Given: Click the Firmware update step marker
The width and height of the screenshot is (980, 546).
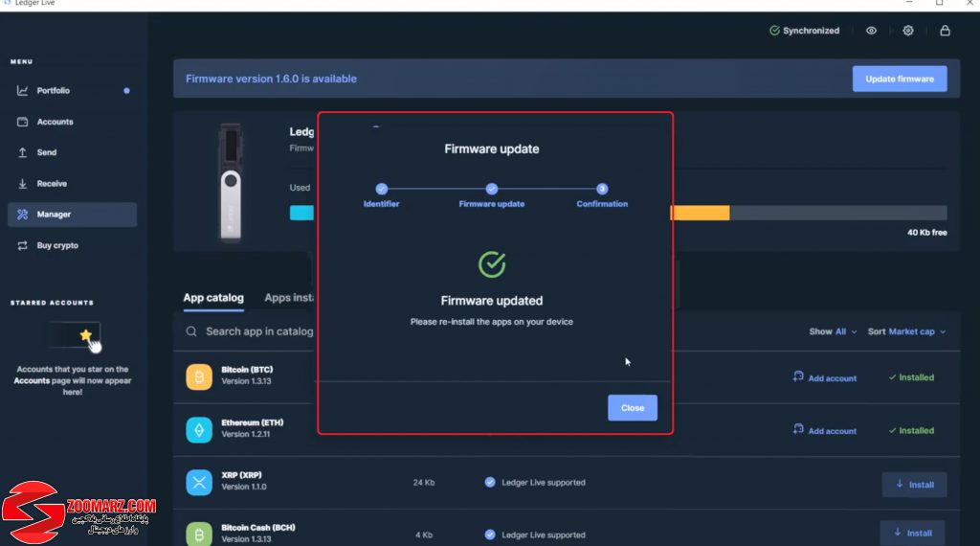Looking at the screenshot, I should pos(492,189).
